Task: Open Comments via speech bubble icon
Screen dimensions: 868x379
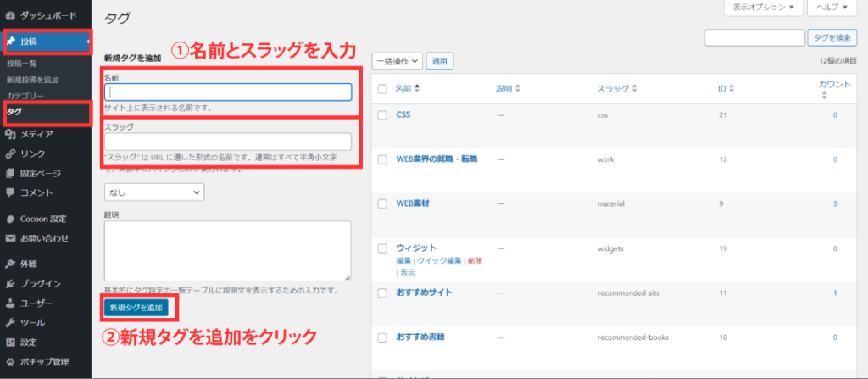Action: click(10, 192)
